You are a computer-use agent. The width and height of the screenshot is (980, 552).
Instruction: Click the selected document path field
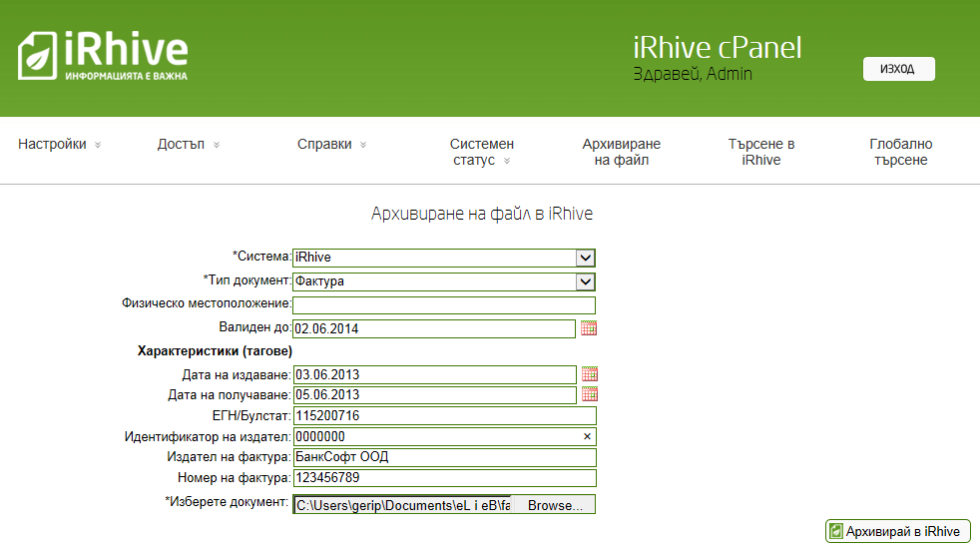403,505
